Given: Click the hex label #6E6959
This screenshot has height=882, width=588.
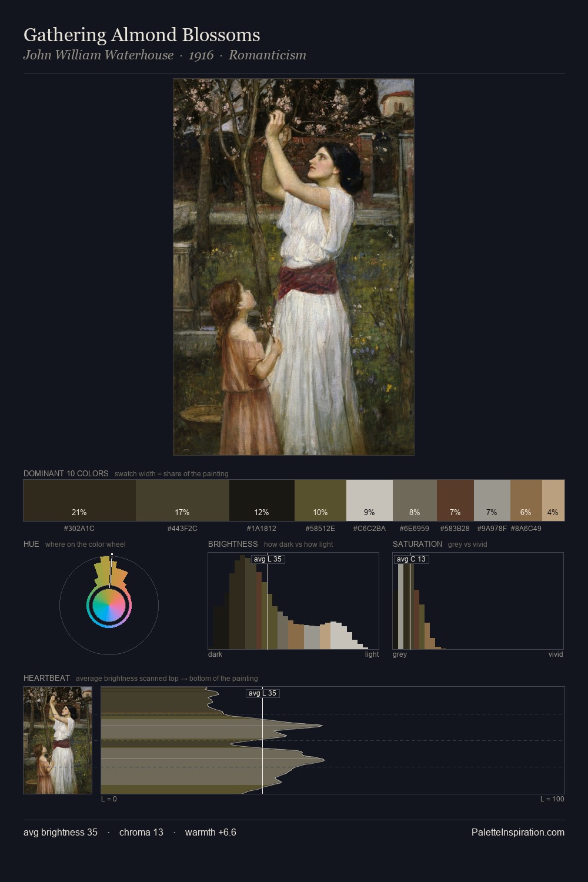Looking at the screenshot, I should click(x=415, y=529).
